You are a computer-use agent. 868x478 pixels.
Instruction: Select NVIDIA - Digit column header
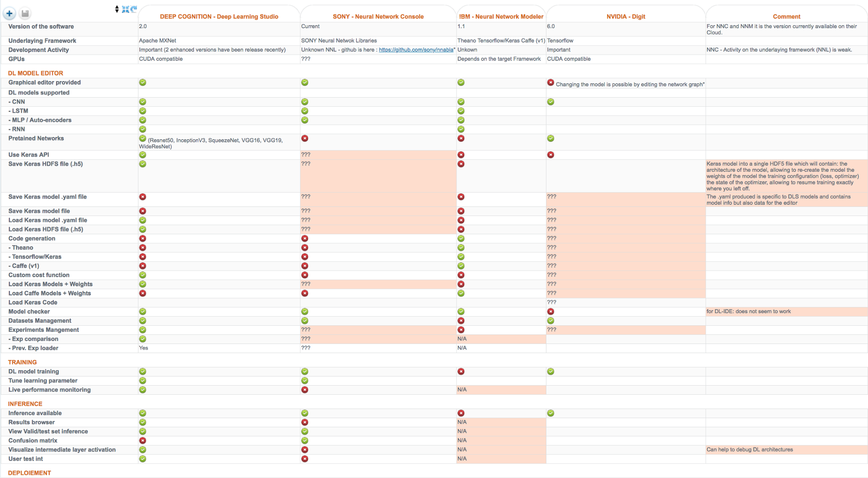pyautogui.click(x=626, y=16)
